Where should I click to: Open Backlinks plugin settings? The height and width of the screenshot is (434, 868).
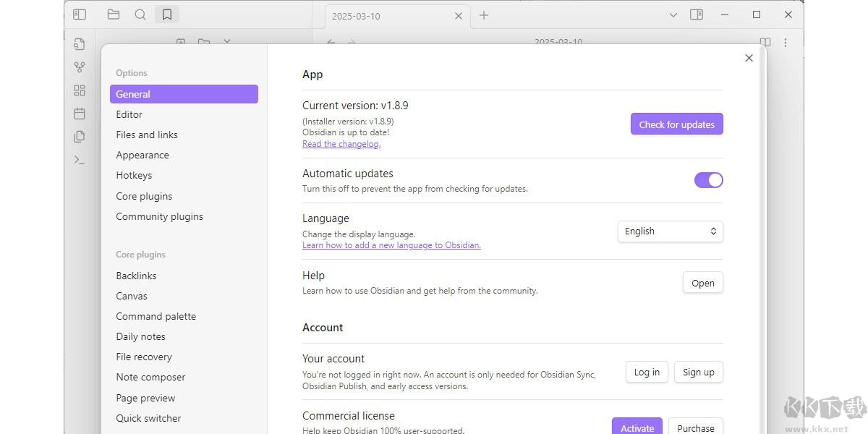click(x=184, y=276)
